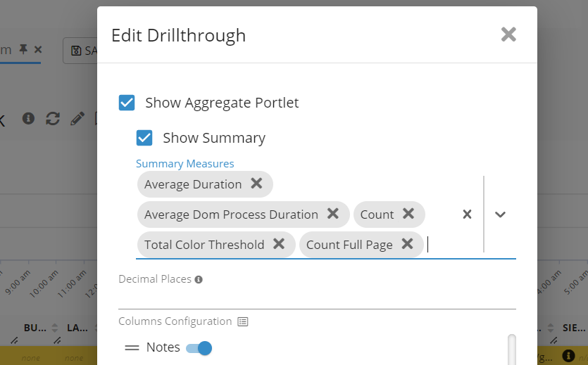
Task: Close the Edit Drillthrough dialog
Action: pyautogui.click(x=508, y=34)
